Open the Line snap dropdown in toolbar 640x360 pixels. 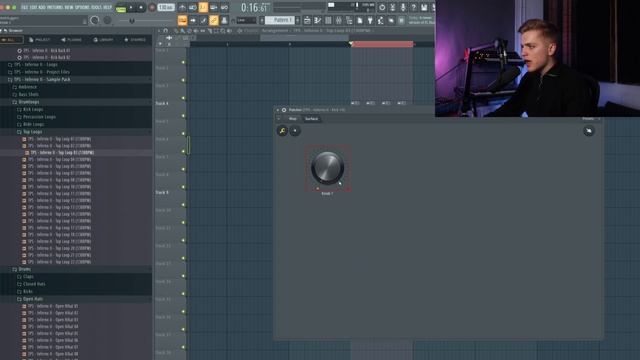pos(246,20)
